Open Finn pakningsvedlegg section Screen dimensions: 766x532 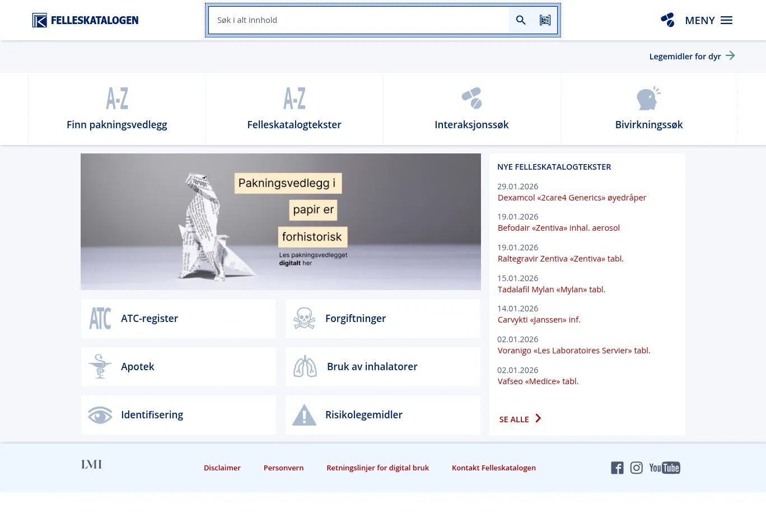point(117,109)
